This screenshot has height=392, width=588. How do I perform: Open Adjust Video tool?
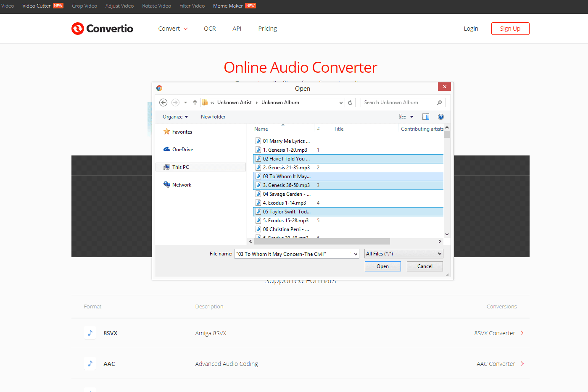pos(119,6)
